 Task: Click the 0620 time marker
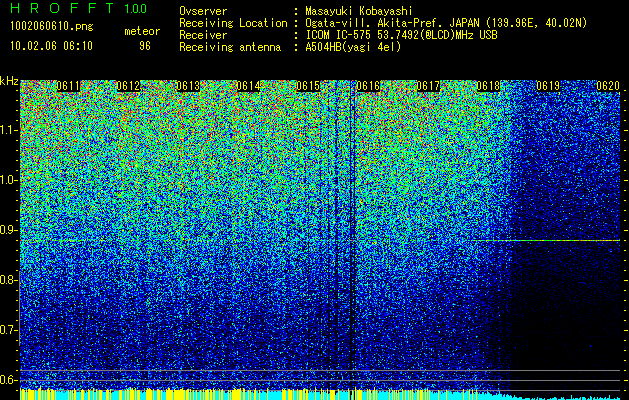pos(608,86)
